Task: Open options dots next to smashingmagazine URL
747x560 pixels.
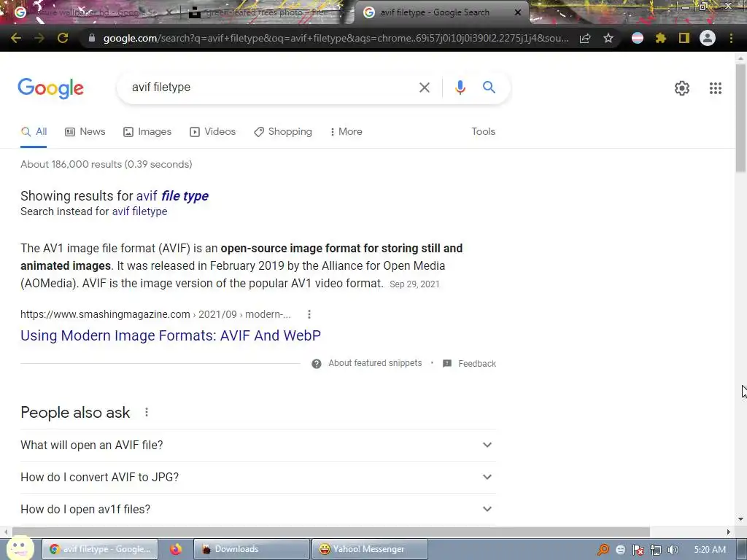Action: pos(309,314)
